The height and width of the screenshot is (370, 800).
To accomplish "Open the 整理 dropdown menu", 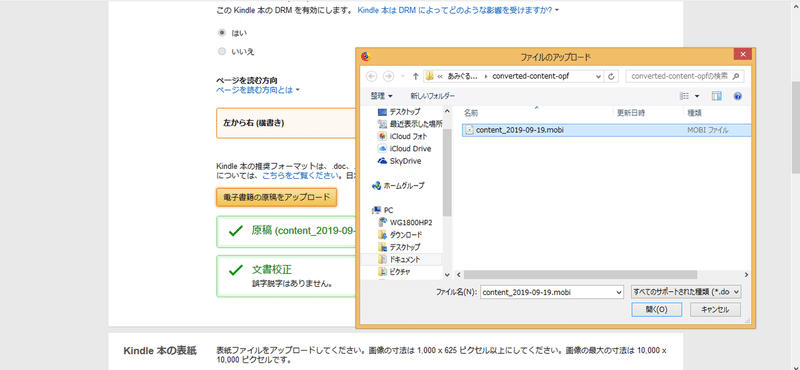I will pos(382,96).
